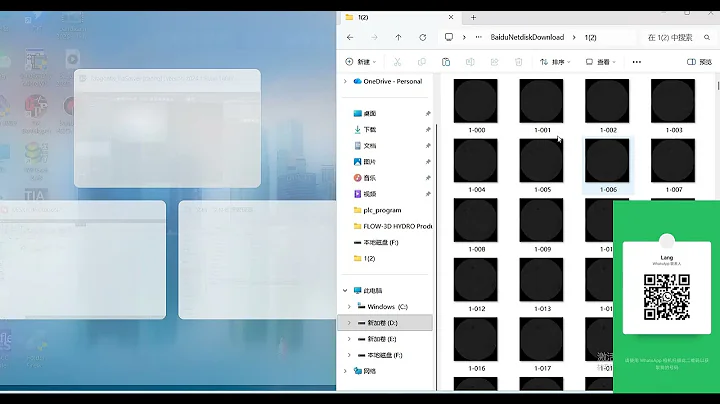This screenshot has width=720, height=404.
Task: Click the Share icon in toolbar
Action: coord(494,62)
